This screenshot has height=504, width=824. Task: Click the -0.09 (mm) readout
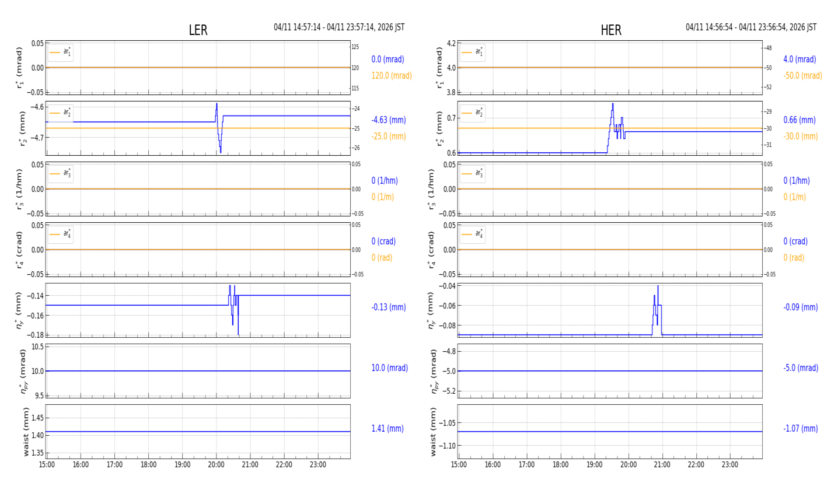point(801,307)
